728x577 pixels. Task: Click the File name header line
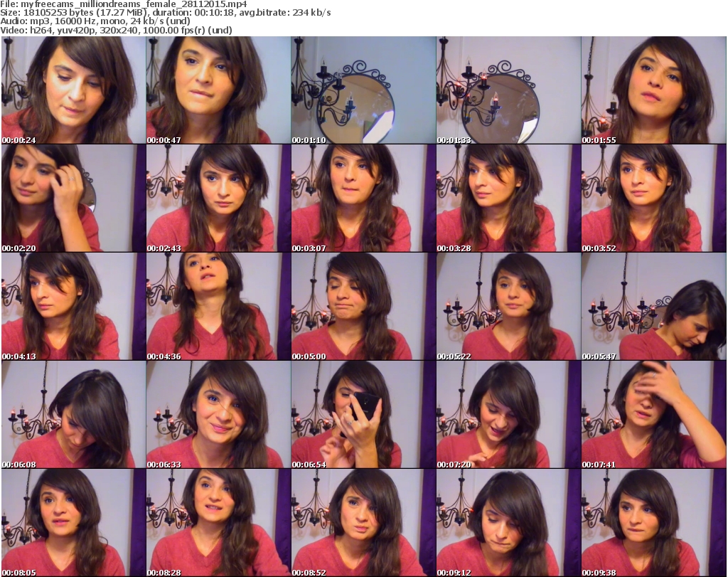124,4
